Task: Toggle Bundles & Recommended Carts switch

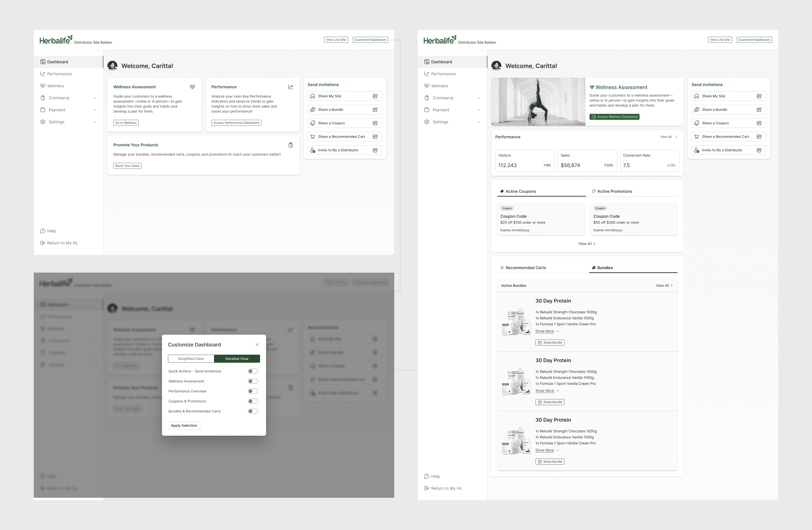Action: click(x=253, y=411)
